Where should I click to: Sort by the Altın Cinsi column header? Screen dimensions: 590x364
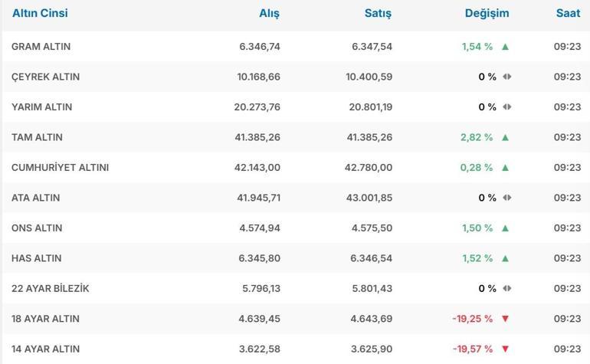40,13
